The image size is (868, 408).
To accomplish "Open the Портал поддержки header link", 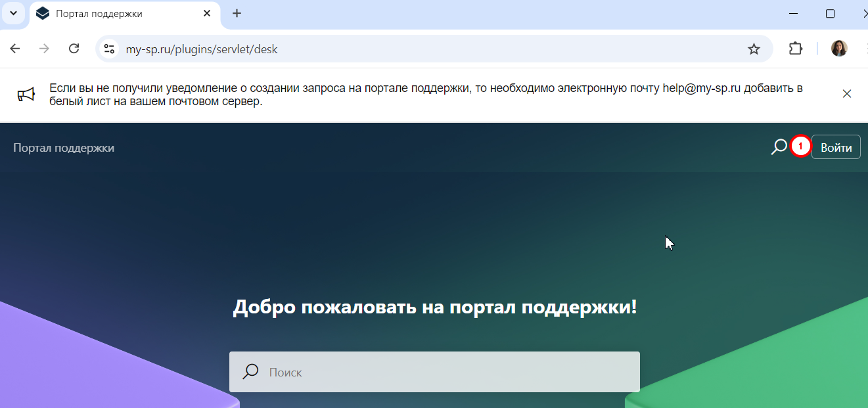I will pyautogui.click(x=64, y=148).
